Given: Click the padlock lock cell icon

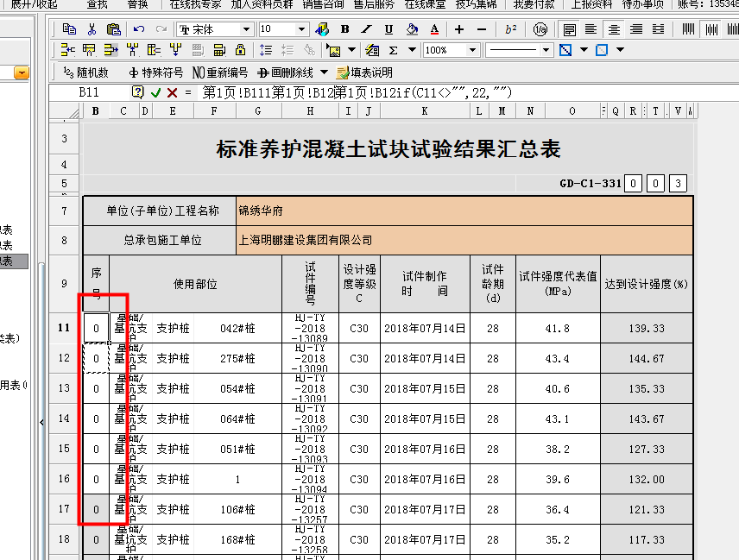Looking at the screenshot, I should pos(240,50).
